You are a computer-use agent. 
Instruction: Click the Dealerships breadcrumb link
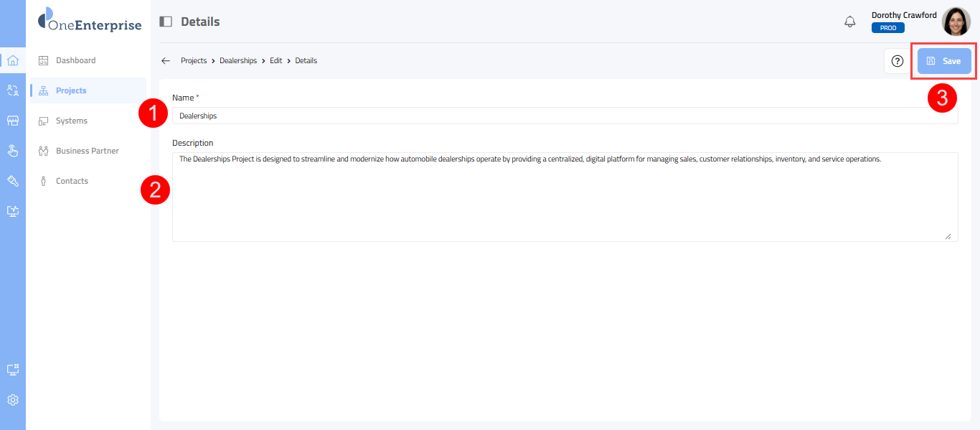[238, 61]
